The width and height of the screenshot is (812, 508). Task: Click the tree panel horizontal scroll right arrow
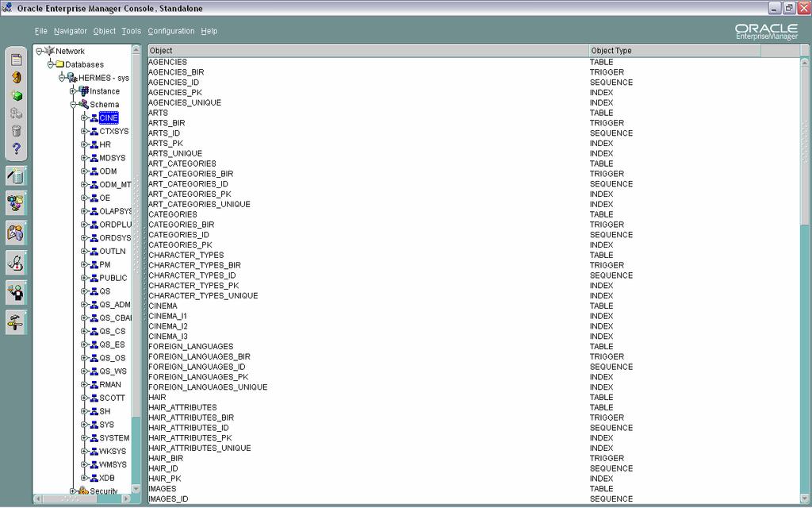tap(126, 498)
